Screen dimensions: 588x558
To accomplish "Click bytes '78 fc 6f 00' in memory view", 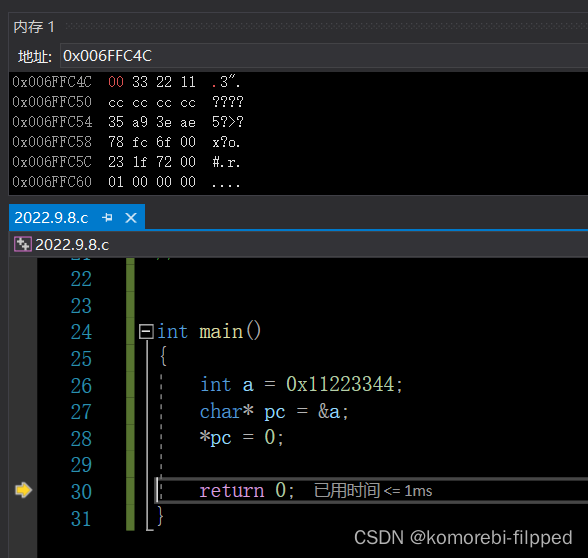I will click(x=152, y=142).
